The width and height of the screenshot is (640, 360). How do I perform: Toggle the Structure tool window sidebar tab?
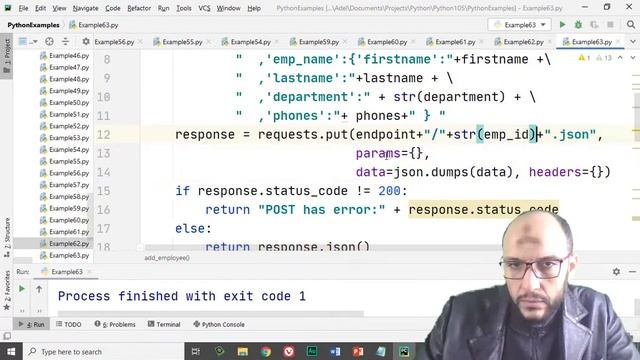click(x=7, y=238)
